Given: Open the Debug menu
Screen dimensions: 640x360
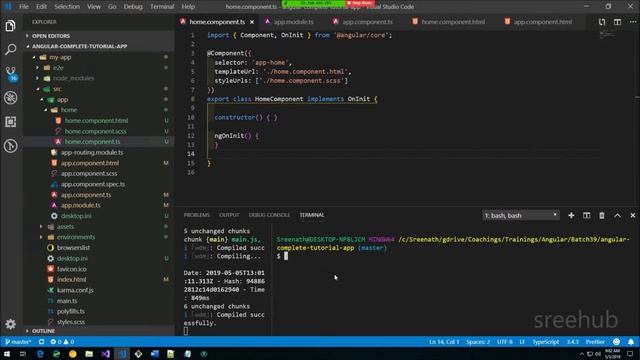Looking at the screenshot, I should coord(133,7).
